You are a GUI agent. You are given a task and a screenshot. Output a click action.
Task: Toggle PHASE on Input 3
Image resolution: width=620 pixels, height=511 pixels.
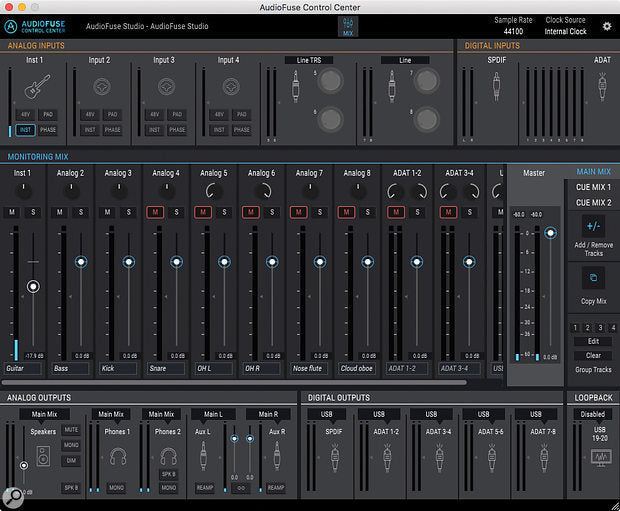tap(177, 130)
